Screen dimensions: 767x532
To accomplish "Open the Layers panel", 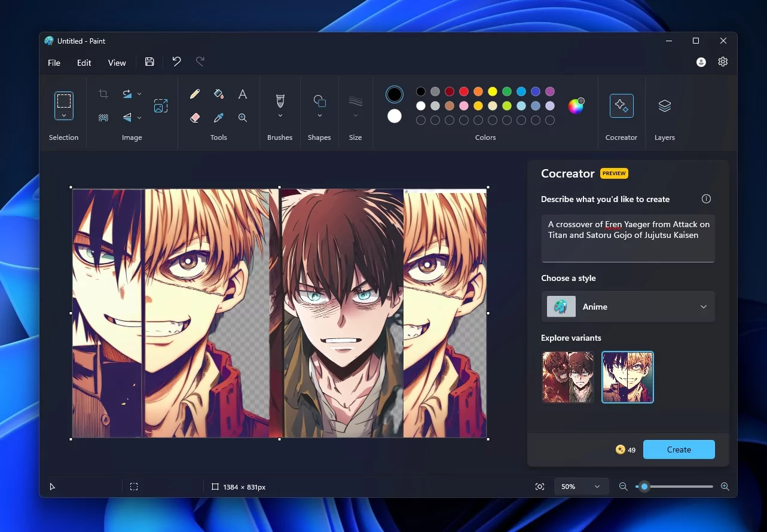I will pos(664,106).
